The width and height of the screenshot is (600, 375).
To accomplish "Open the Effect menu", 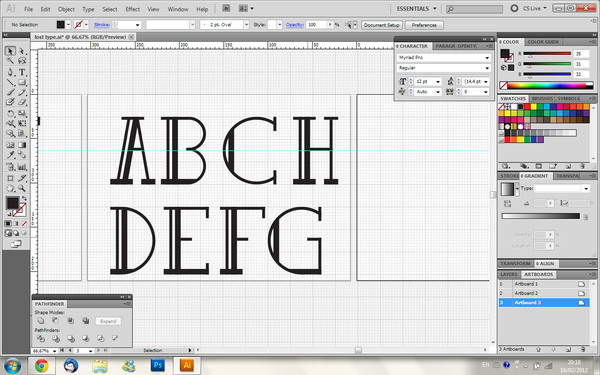I will (132, 9).
